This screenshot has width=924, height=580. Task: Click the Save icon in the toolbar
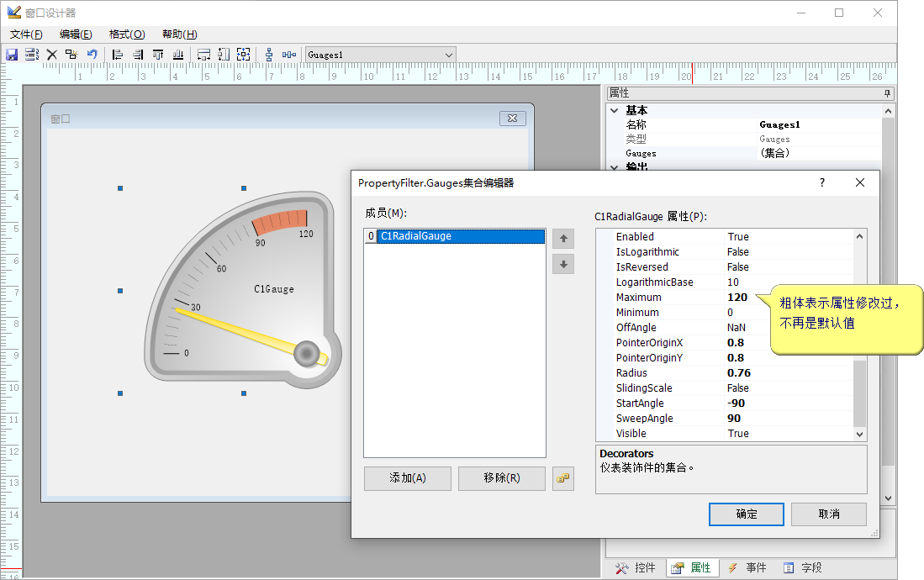point(12,55)
